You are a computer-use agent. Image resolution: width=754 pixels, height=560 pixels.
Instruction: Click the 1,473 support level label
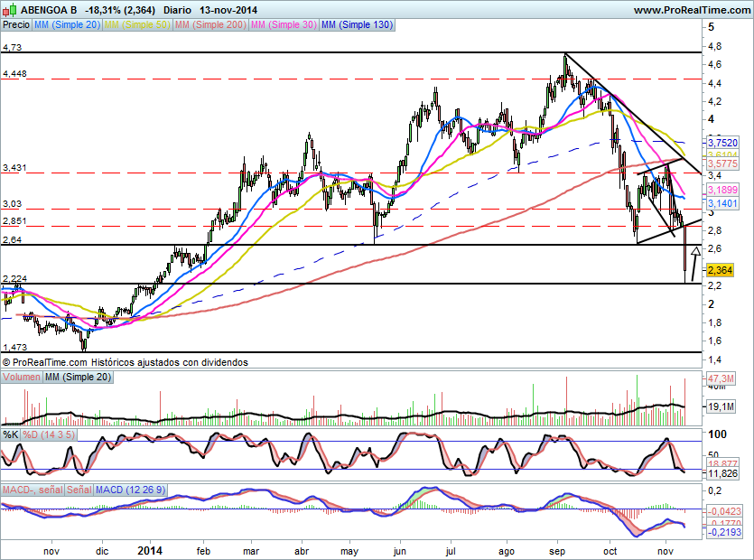[x=14, y=347]
